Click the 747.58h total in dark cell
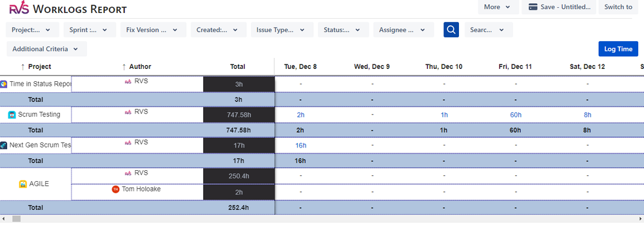Screen dimensions: 644x241 [239, 115]
